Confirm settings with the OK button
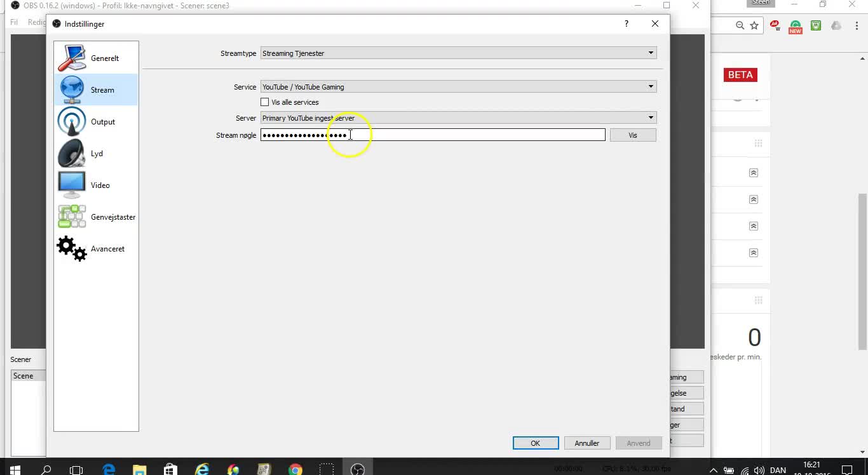 (536, 443)
